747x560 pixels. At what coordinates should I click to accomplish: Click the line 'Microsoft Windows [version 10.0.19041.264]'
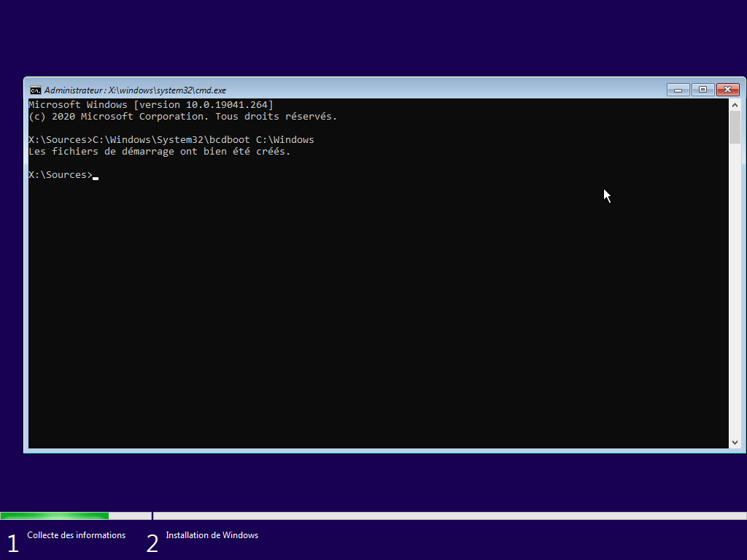(x=151, y=105)
